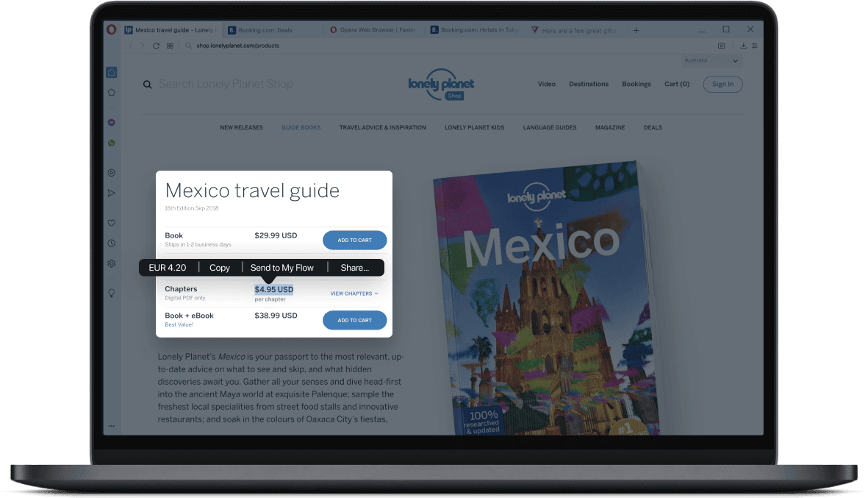Open a new tab with the plus button
The image size is (868, 498).
pos(636,30)
